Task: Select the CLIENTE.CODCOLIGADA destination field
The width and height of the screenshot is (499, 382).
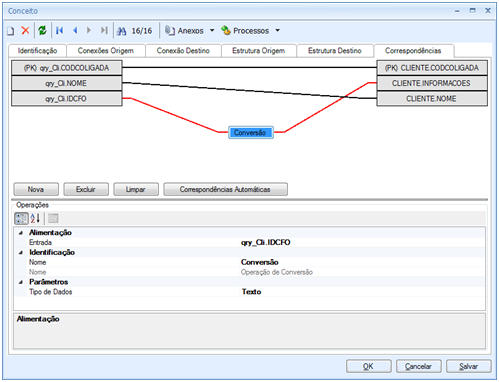Action: coord(432,68)
